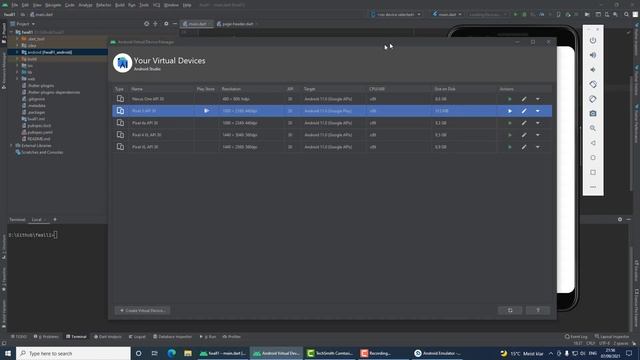The width and height of the screenshot is (640, 360).
Task: Open Event Log in status bar
Action: (x=576, y=337)
